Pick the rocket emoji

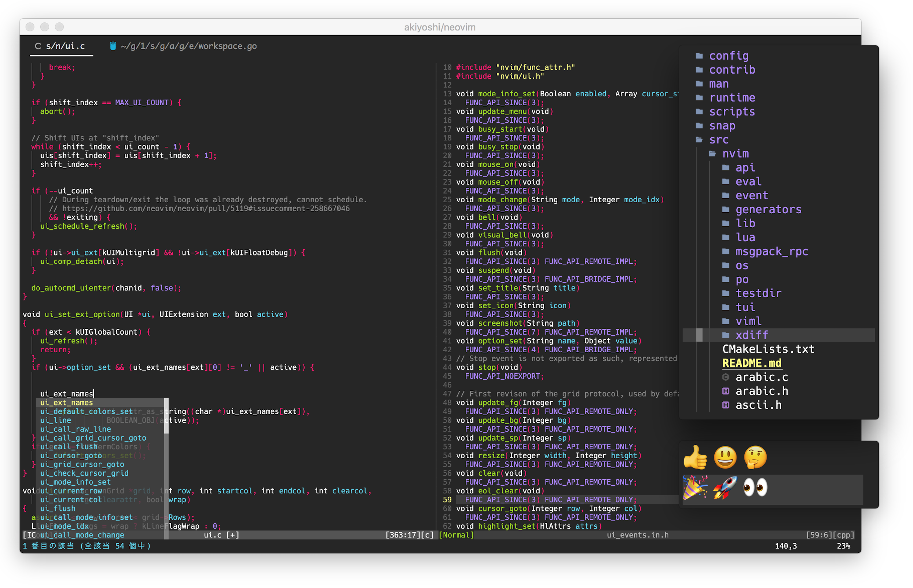[x=726, y=488]
